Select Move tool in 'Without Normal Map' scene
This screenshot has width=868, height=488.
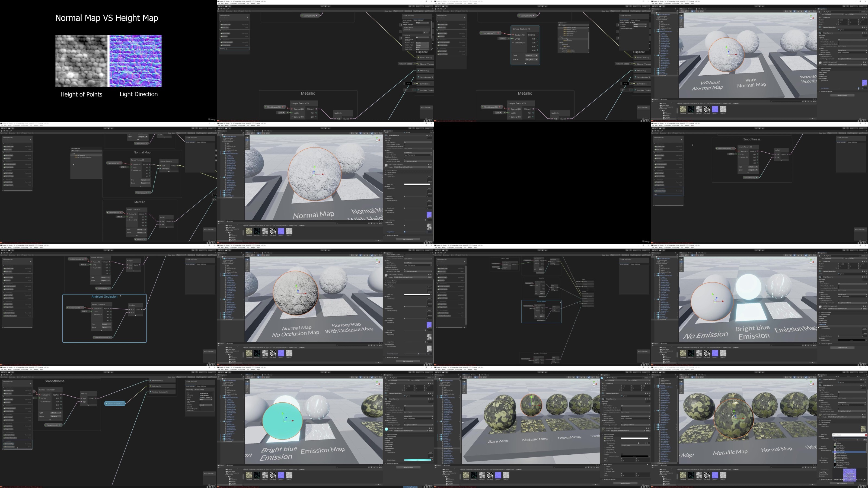[x=681, y=18]
